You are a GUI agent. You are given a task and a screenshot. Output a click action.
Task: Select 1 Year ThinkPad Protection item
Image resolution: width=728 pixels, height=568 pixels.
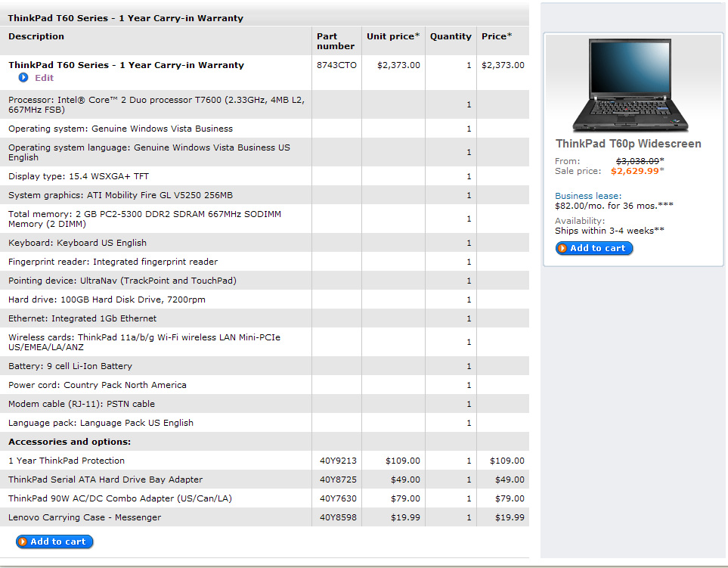[67, 461]
